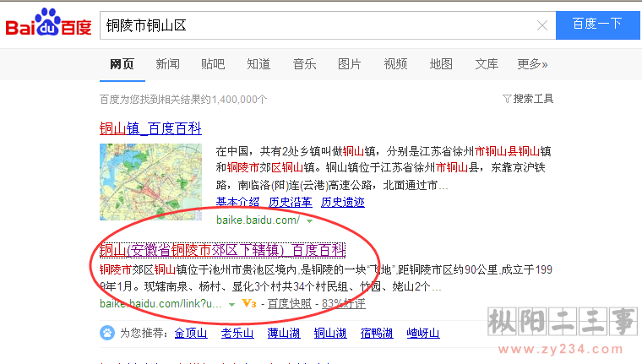Select the 网页 tab
This screenshot has height=364, width=642.
[122, 64]
